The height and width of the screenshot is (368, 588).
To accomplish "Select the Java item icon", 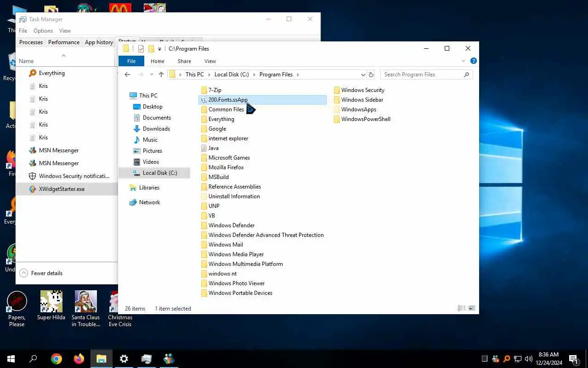I will pos(204,148).
